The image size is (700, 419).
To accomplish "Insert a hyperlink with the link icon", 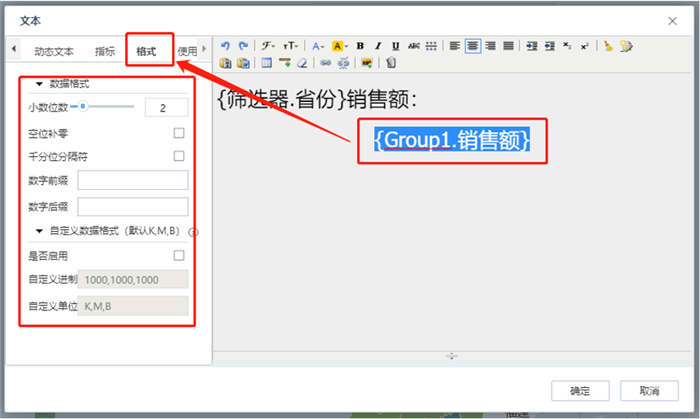I will [x=325, y=63].
